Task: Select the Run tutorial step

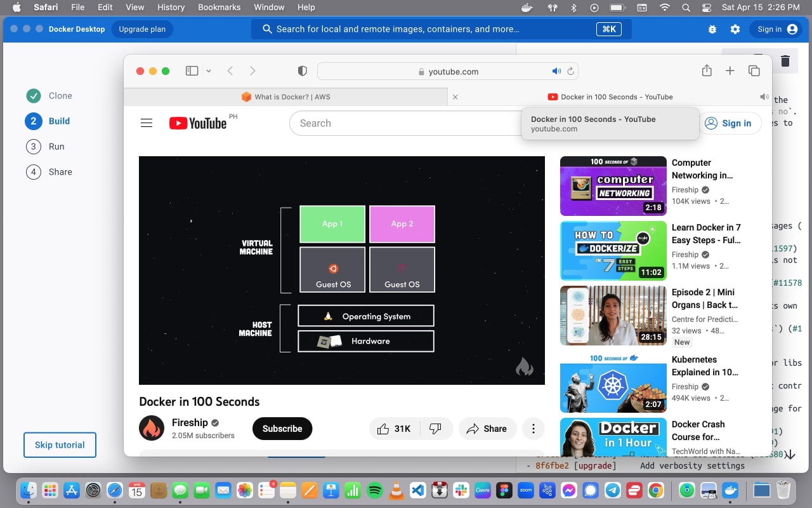Action: click(45, 147)
